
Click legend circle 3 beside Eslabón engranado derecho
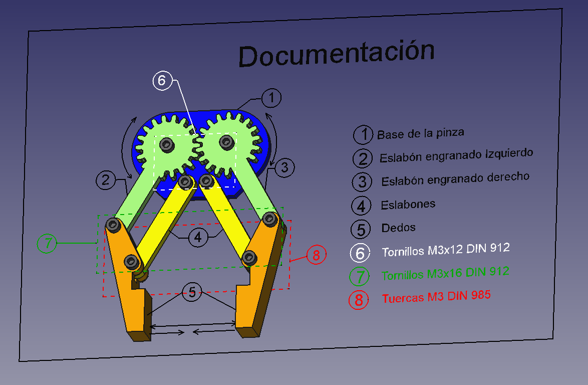point(362,182)
